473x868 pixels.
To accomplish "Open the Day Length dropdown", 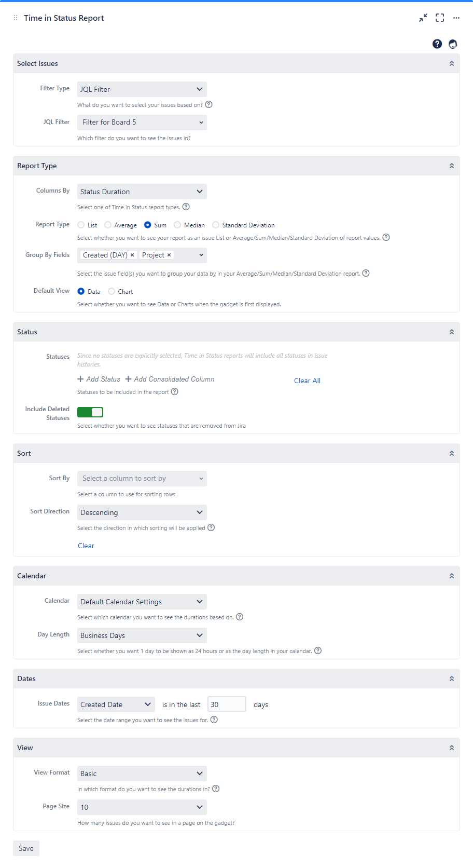I will click(x=142, y=635).
